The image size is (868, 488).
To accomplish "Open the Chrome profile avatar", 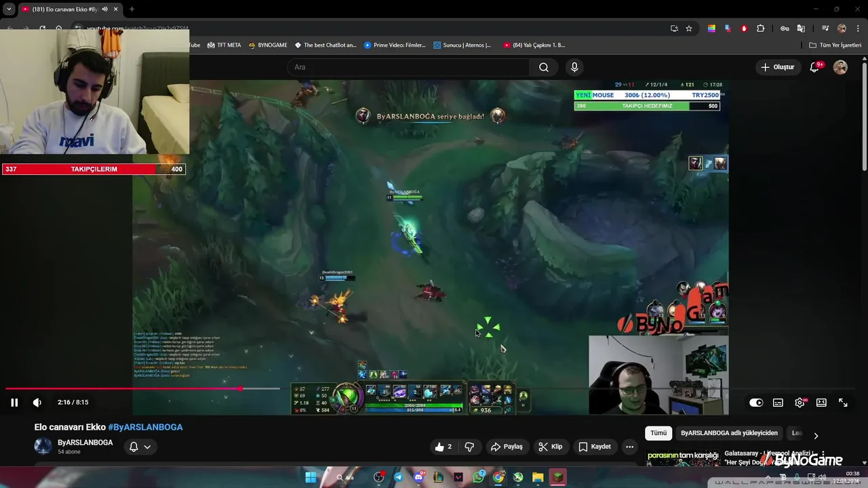I will tap(842, 28).
